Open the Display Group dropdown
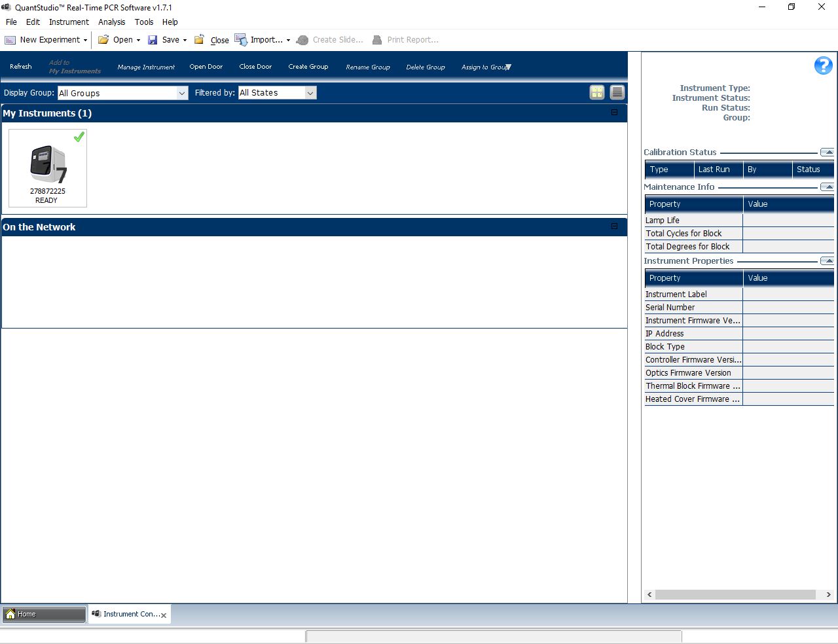The width and height of the screenshot is (838, 644). coord(182,93)
